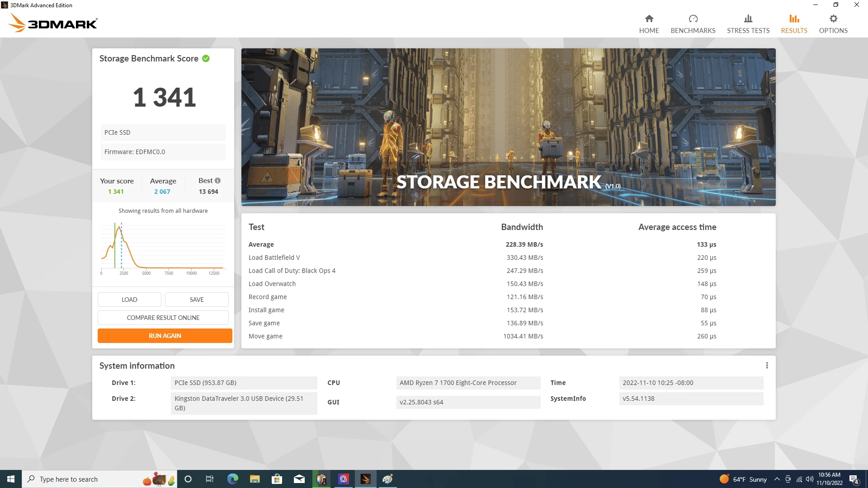This screenshot has width=868, height=488.
Task: Click the PCIe SSD device label
Action: 163,132
